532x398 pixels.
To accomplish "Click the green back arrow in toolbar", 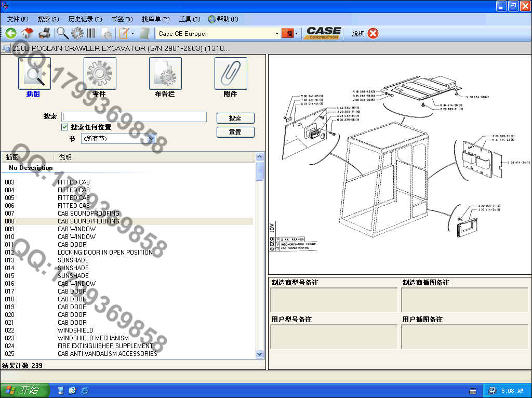I will click(10, 33).
